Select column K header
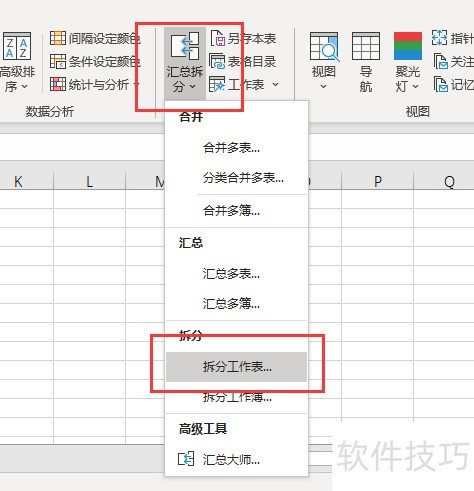 (18, 182)
